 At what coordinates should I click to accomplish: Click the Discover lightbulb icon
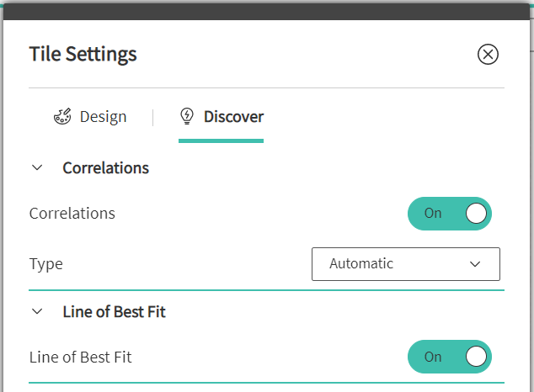coord(188,117)
